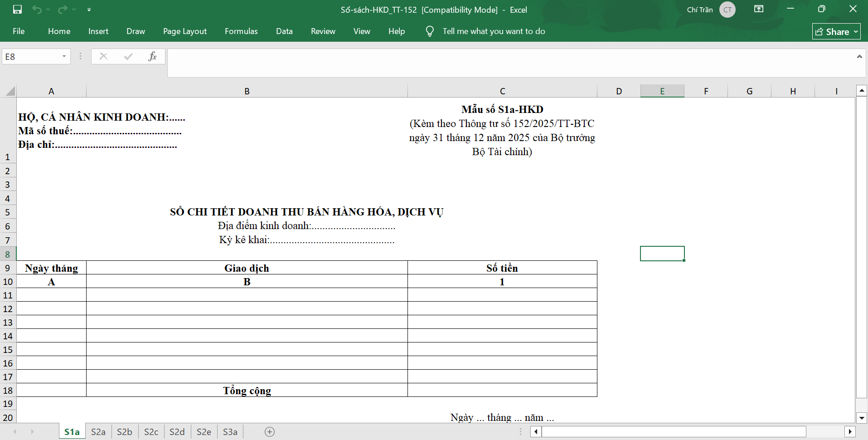868x440 pixels.
Task: Open the File menu
Action: [19, 31]
